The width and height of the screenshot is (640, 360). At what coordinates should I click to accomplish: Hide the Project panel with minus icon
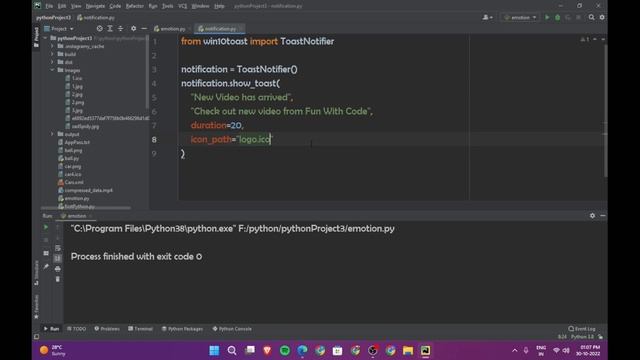coord(144,29)
